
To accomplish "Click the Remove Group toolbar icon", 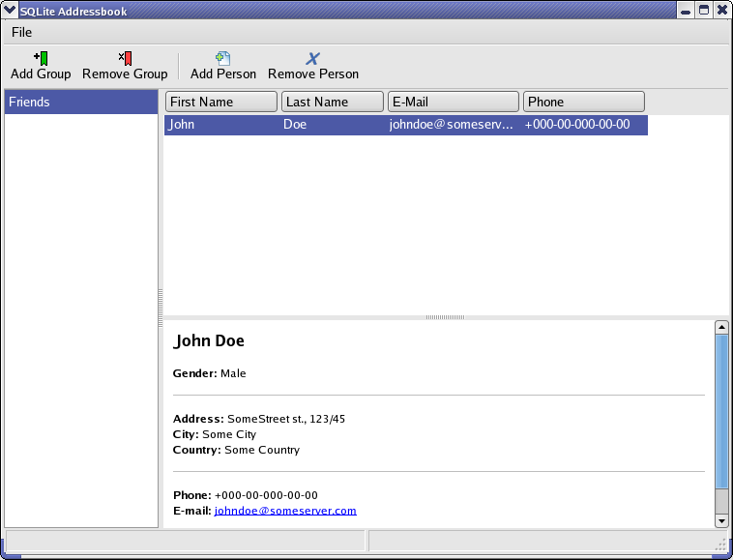I will [x=125, y=58].
